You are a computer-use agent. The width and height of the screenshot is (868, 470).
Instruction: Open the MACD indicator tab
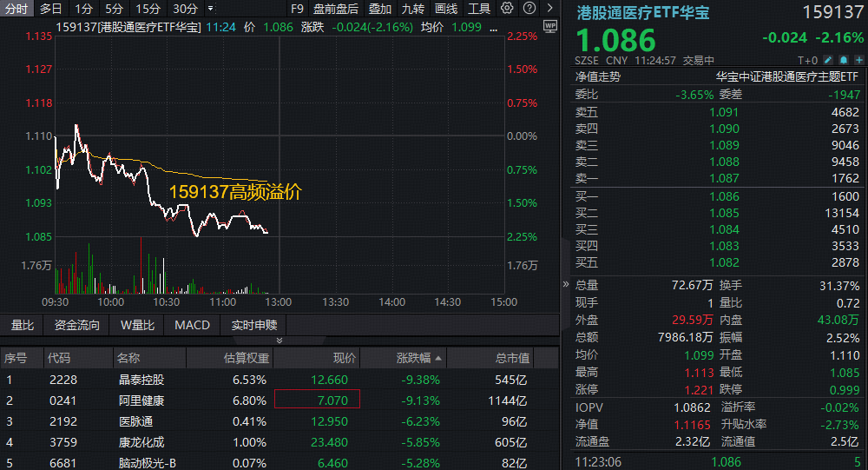pyautogui.click(x=192, y=325)
